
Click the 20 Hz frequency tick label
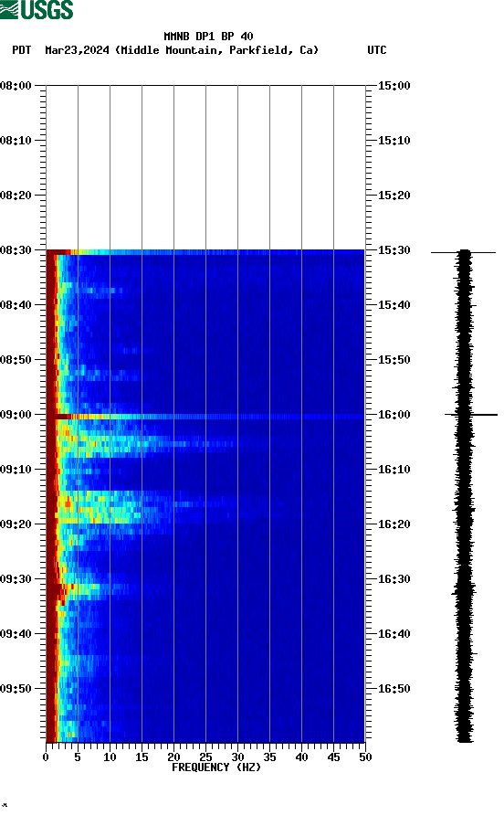click(x=173, y=757)
